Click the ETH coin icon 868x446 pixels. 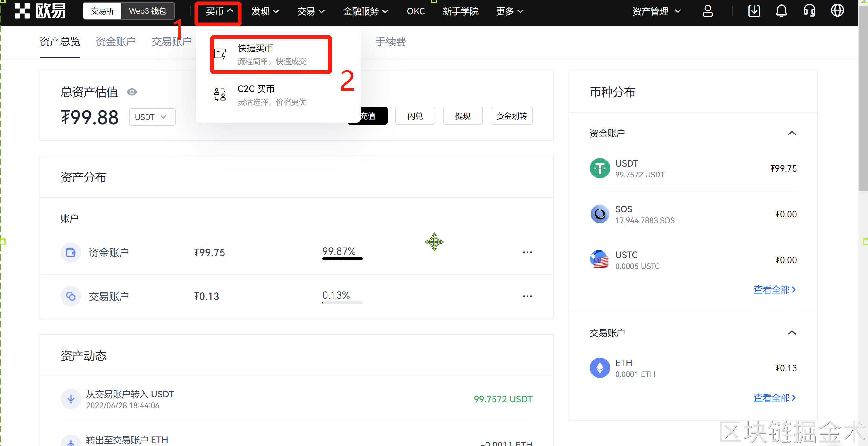599,368
